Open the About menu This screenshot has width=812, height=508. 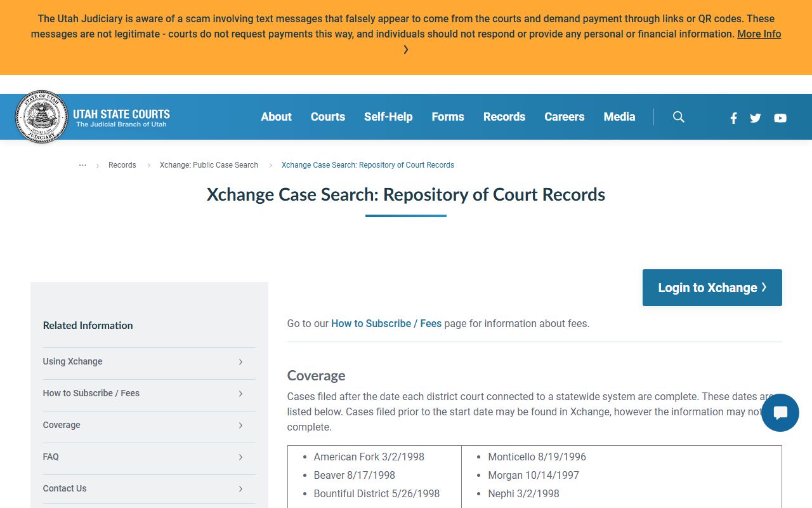[x=277, y=117]
